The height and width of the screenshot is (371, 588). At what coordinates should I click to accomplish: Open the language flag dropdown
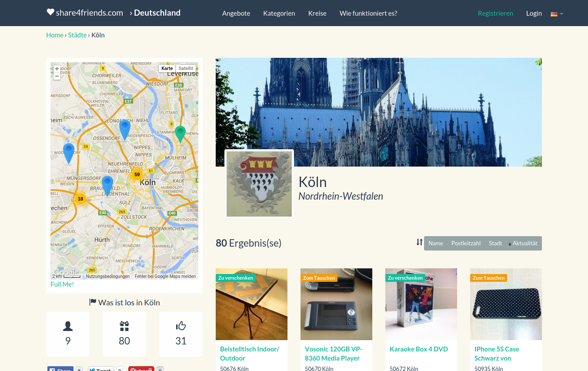[x=557, y=13]
